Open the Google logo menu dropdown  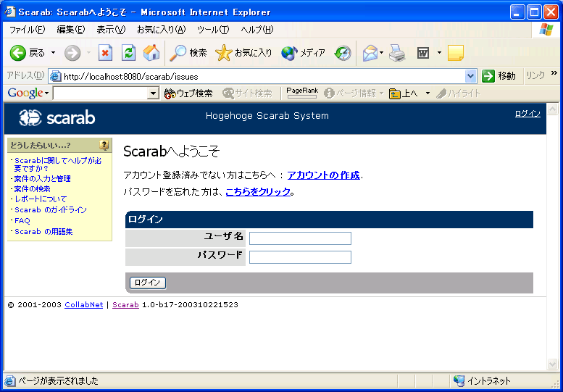46,93
